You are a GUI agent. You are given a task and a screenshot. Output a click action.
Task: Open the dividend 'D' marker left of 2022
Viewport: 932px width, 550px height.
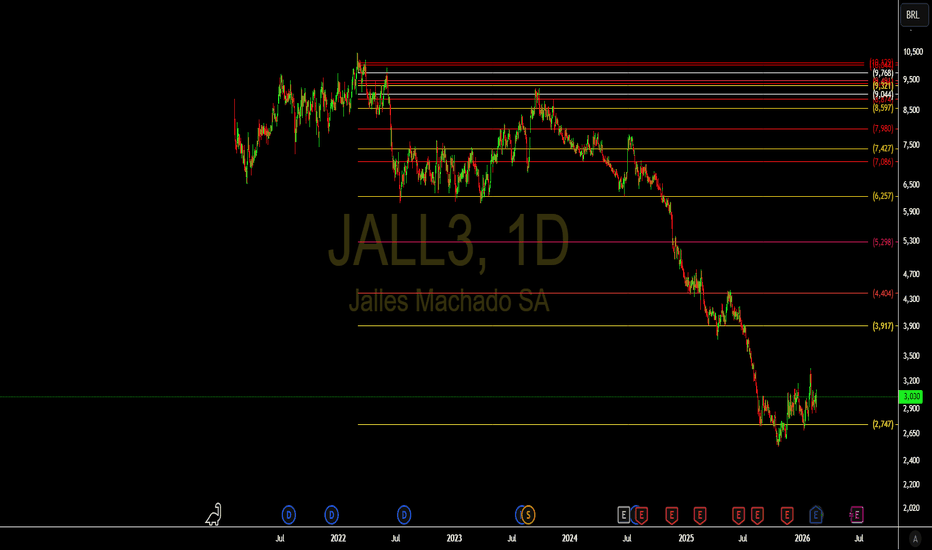[x=332, y=515]
